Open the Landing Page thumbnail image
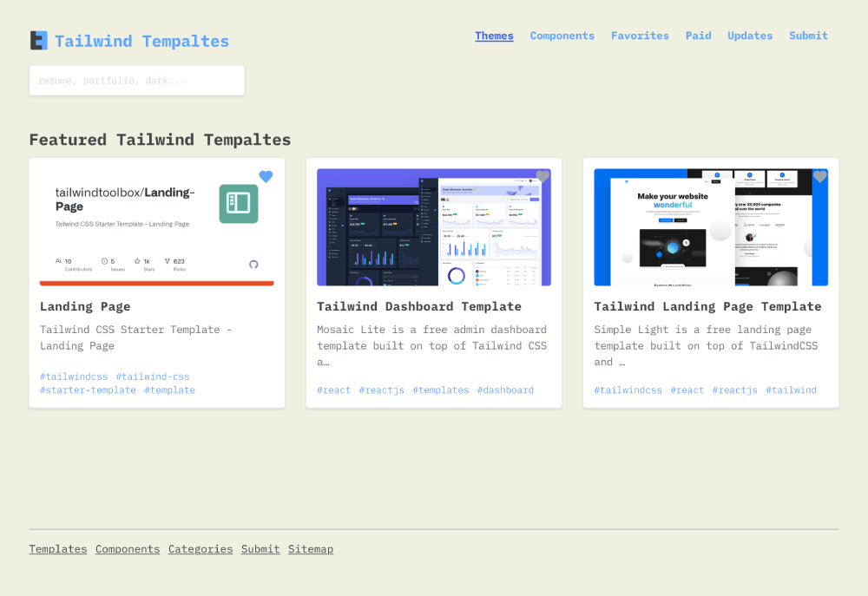 (x=156, y=227)
